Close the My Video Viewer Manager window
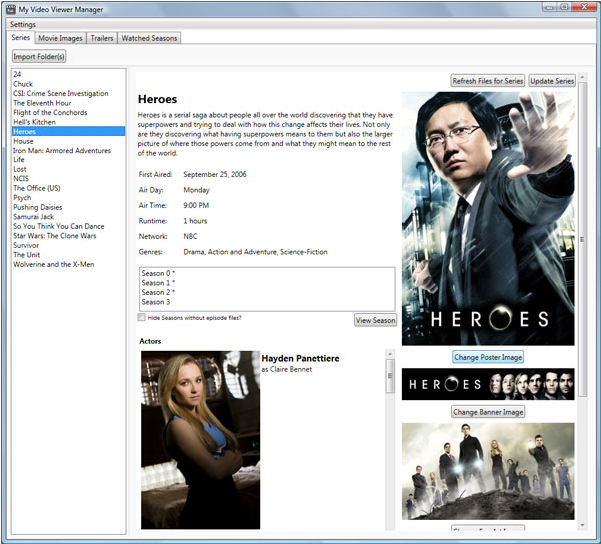Image resolution: width=601 pixels, height=544 pixels. [x=584, y=7]
